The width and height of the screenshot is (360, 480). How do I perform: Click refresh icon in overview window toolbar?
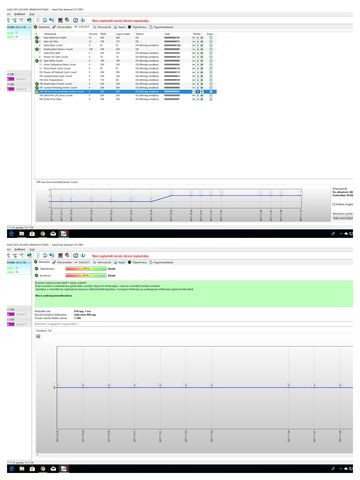(x=45, y=256)
